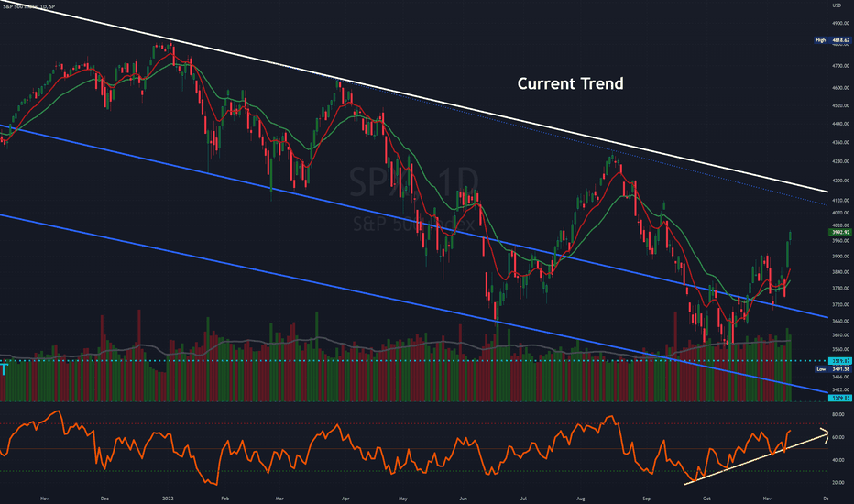Select the 'Current Trend' text annotation
Viewport: 854px width, 504px height.
570,83
